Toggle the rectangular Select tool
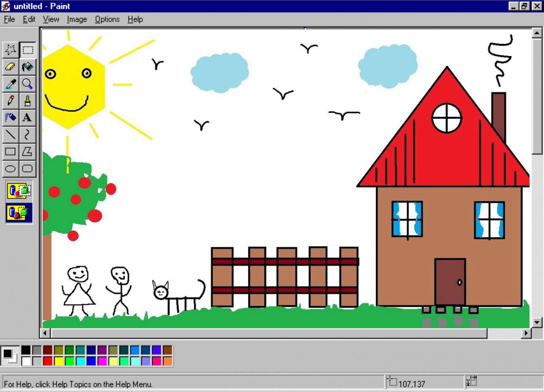 coord(28,50)
